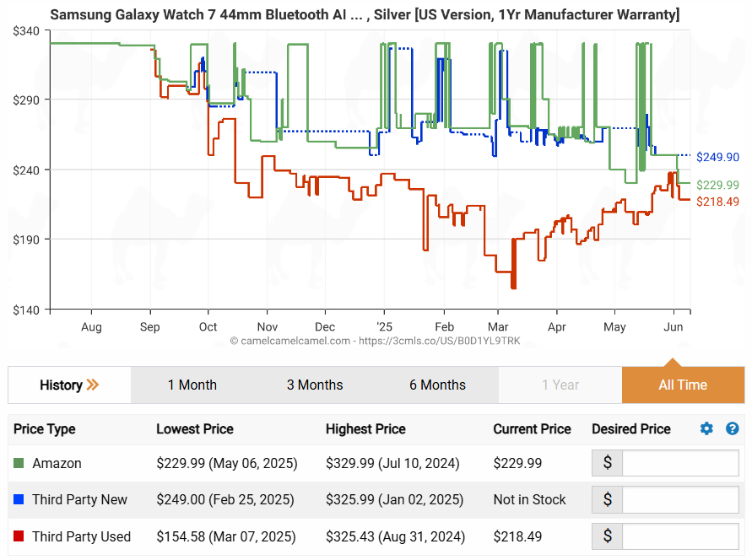This screenshot has width=752, height=560.
Task: Click the $249.90 blue price label on chart
Action: point(717,158)
